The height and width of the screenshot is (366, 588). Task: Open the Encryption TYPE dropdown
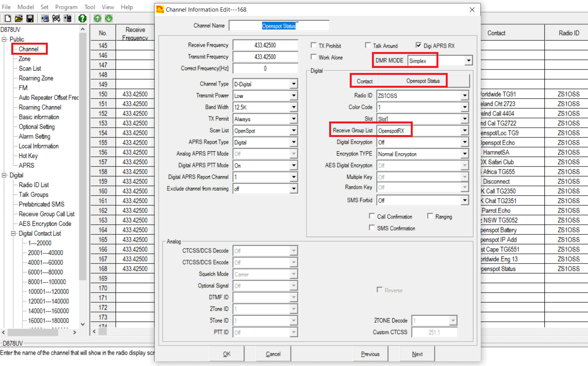465,154
